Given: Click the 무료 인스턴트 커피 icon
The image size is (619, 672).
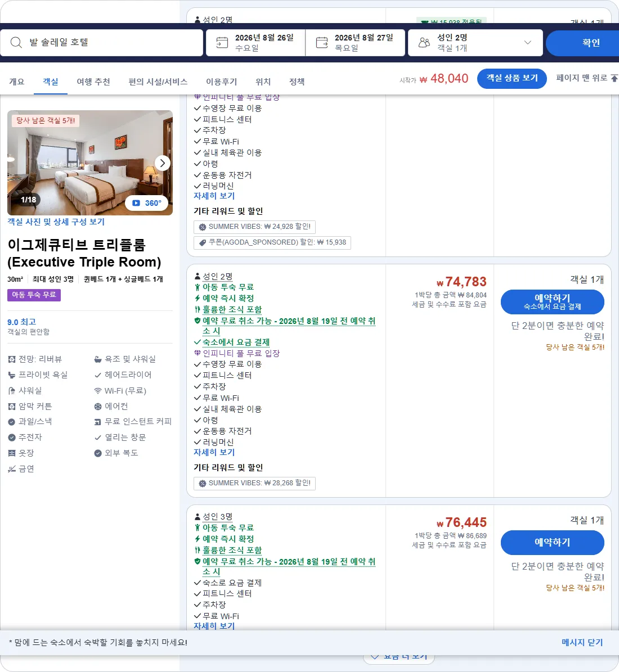Looking at the screenshot, I should point(98,422).
